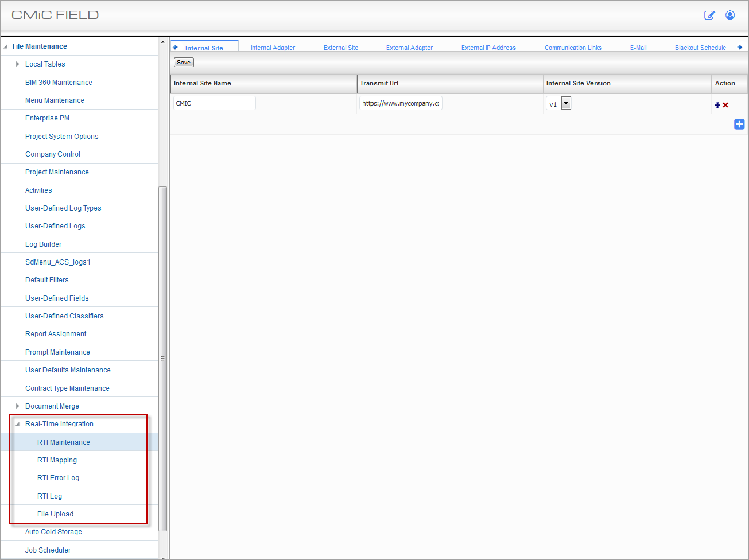
Task: Open Auto Cold Storage
Action: click(53, 532)
